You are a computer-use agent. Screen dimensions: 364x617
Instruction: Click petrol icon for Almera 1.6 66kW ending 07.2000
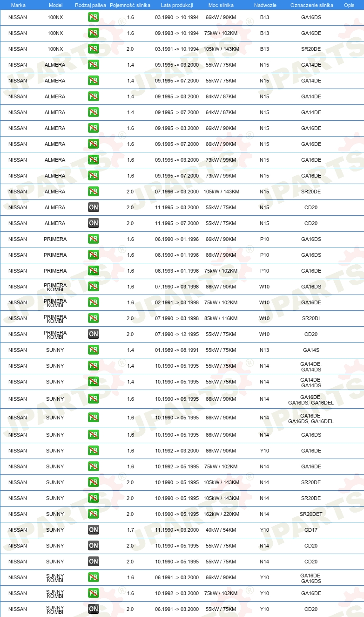coord(94,144)
